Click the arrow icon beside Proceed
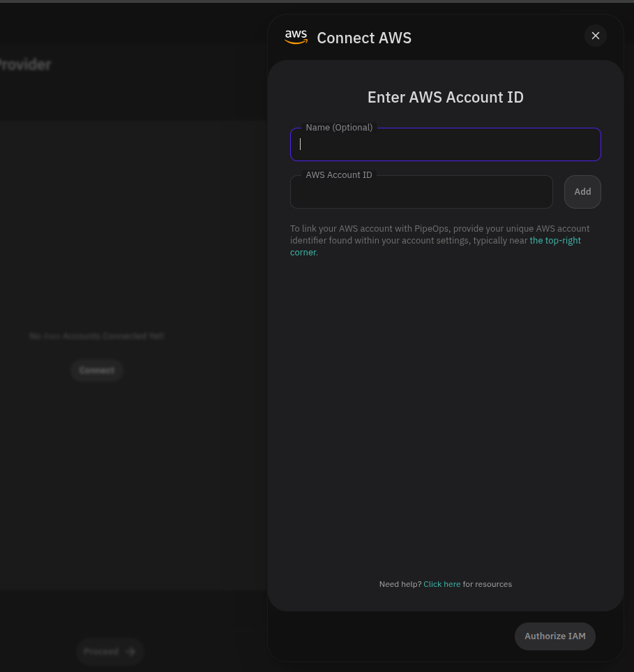This screenshot has height=672, width=634. pos(130,652)
